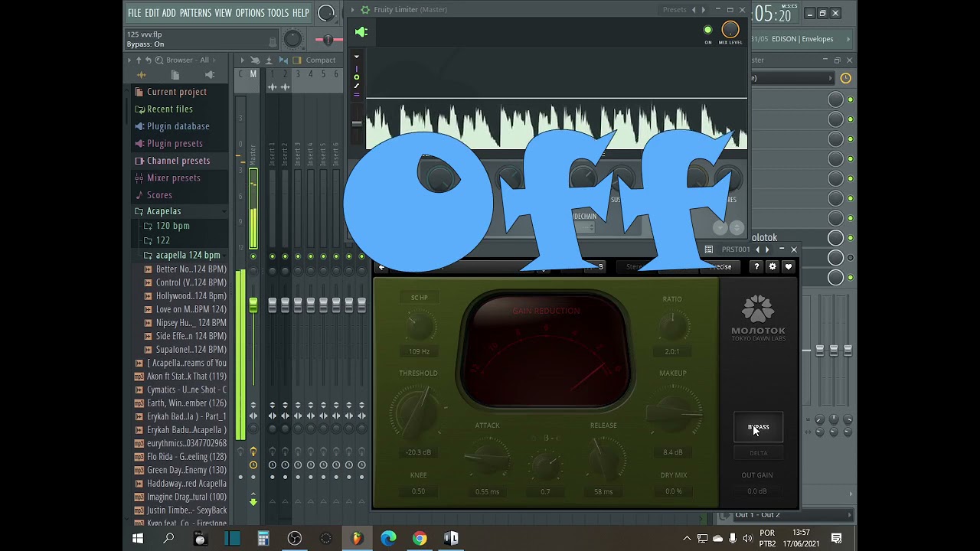Click the Molotok heart icon
This screenshot has height=551, width=980.
tap(789, 266)
